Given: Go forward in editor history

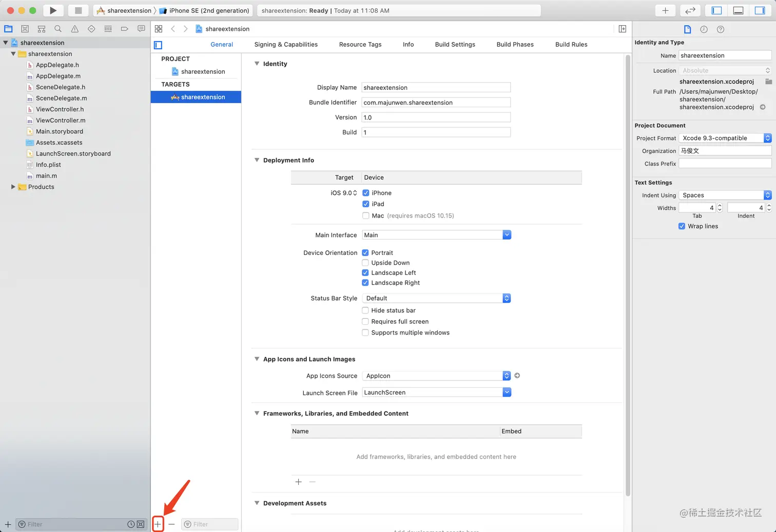Looking at the screenshot, I should pyautogui.click(x=185, y=29).
